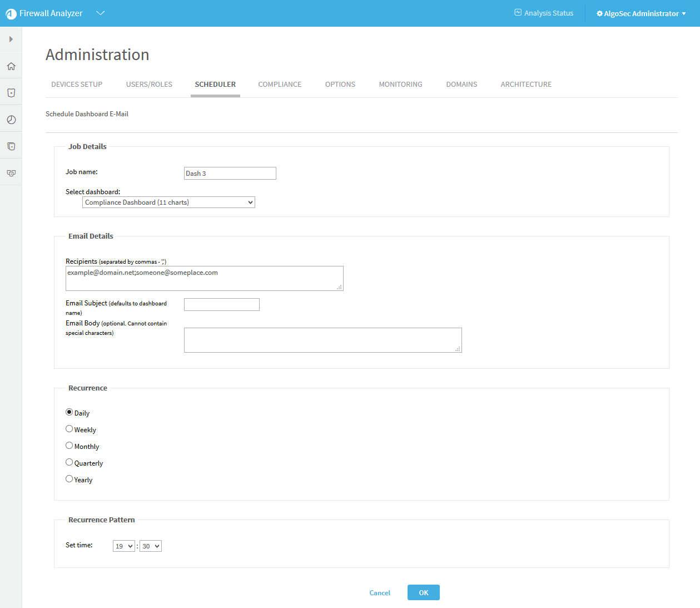Click the home icon in left sidebar

coord(11,66)
